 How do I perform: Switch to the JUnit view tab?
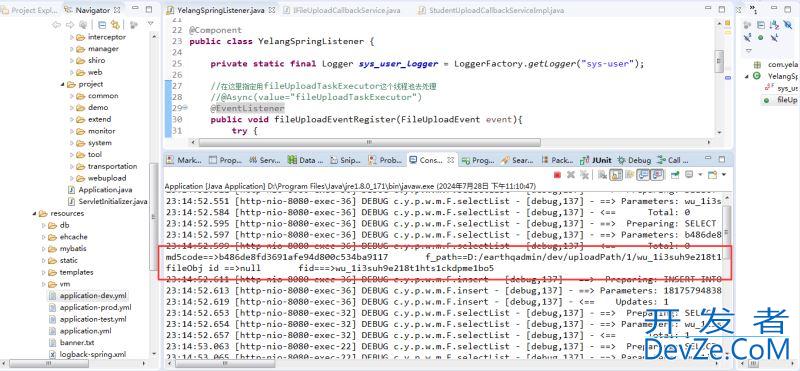coord(596,160)
